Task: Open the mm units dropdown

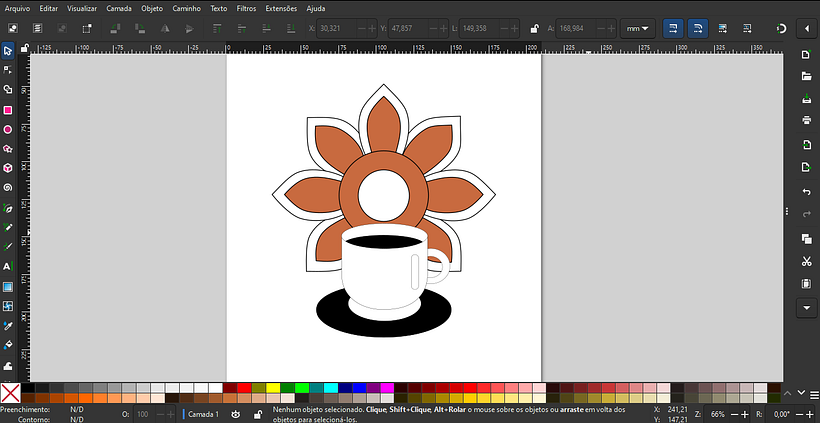Action: [x=640, y=29]
